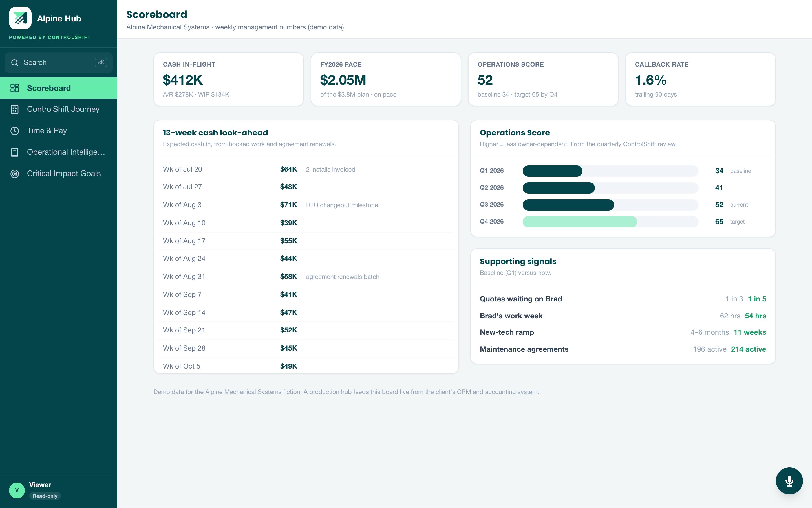Select the Operations Score summary card
This screenshot has width=812, height=508.
click(x=543, y=79)
